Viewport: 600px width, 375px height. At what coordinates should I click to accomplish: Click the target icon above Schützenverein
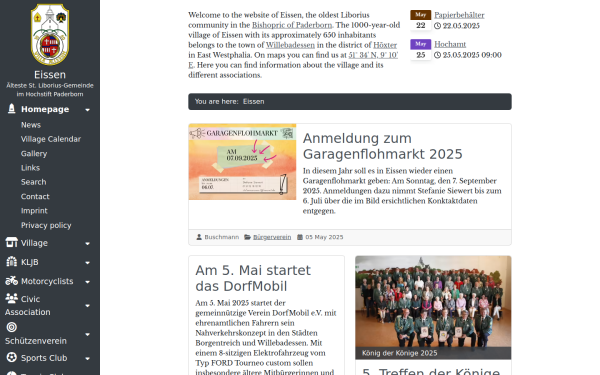tap(11, 327)
